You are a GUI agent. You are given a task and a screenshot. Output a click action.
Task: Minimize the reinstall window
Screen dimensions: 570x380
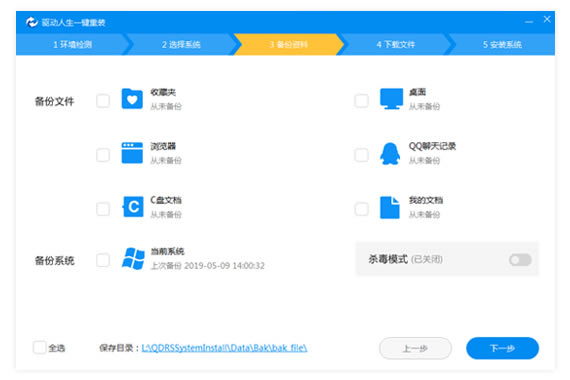point(529,22)
